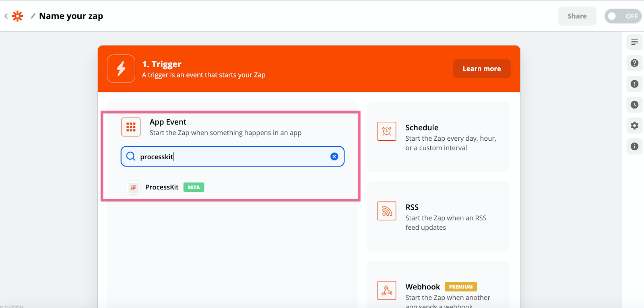Screen dimensions: 644x308
Task: Select the ProcessKit app icon
Action: (x=134, y=187)
